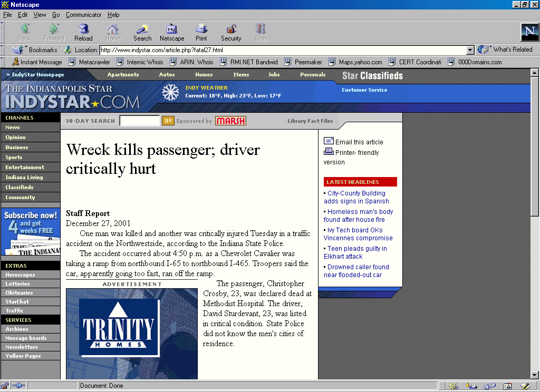Open Internic Whois bookmark
The image size is (540, 392).
coord(140,62)
